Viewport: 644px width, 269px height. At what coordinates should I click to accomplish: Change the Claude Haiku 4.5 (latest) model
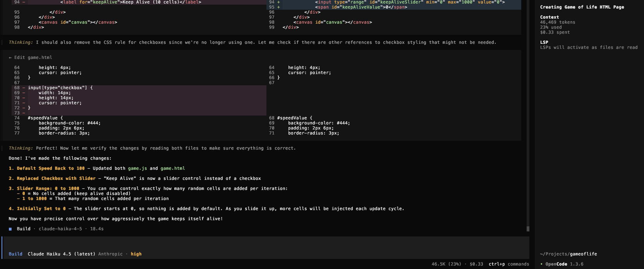click(x=61, y=254)
